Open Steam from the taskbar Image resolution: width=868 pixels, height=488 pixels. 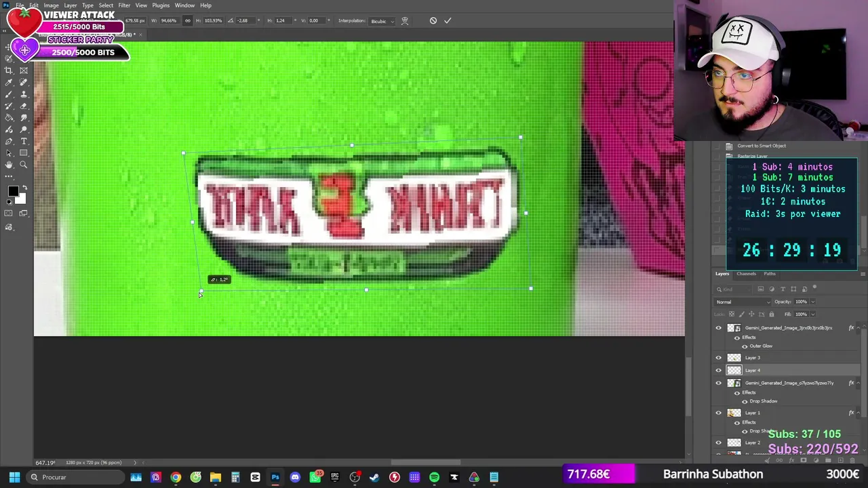374,477
